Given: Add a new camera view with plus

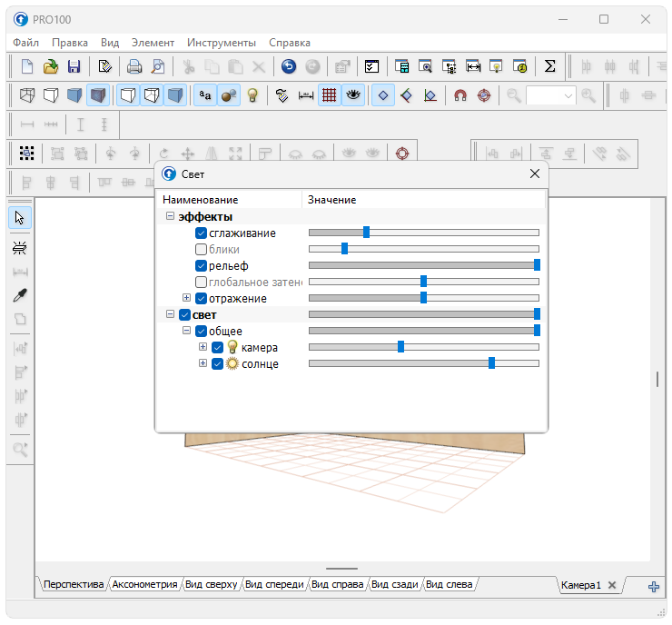Looking at the screenshot, I should [654, 587].
